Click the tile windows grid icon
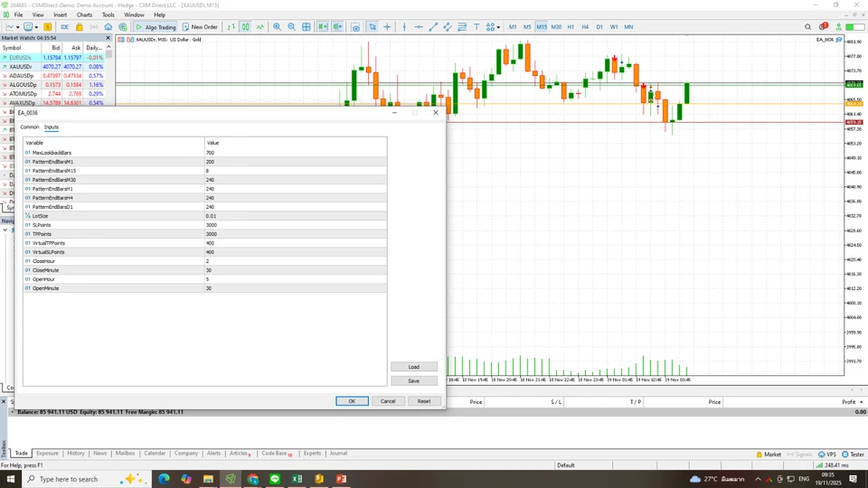Image resolution: width=868 pixels, height=488 pixels. point(307,26)
